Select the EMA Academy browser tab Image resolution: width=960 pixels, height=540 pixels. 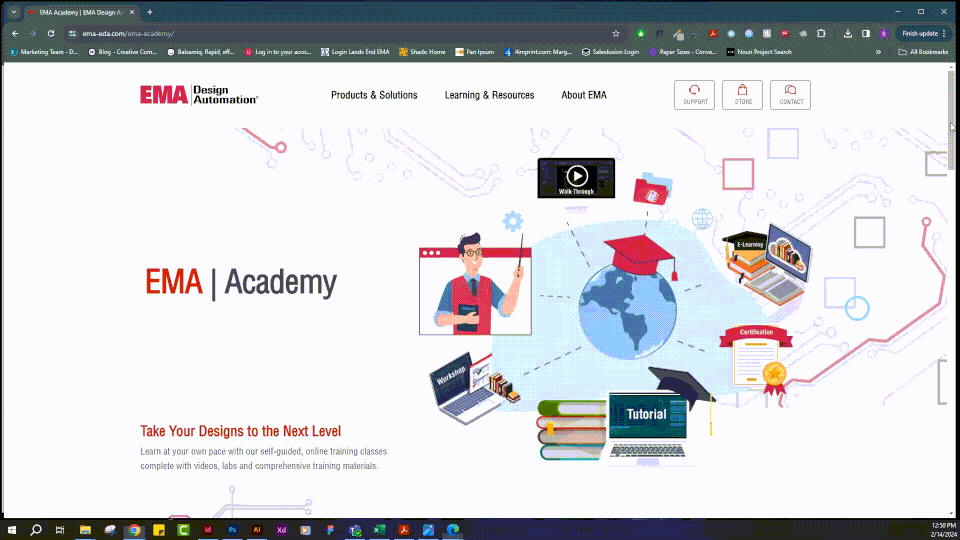81,12
